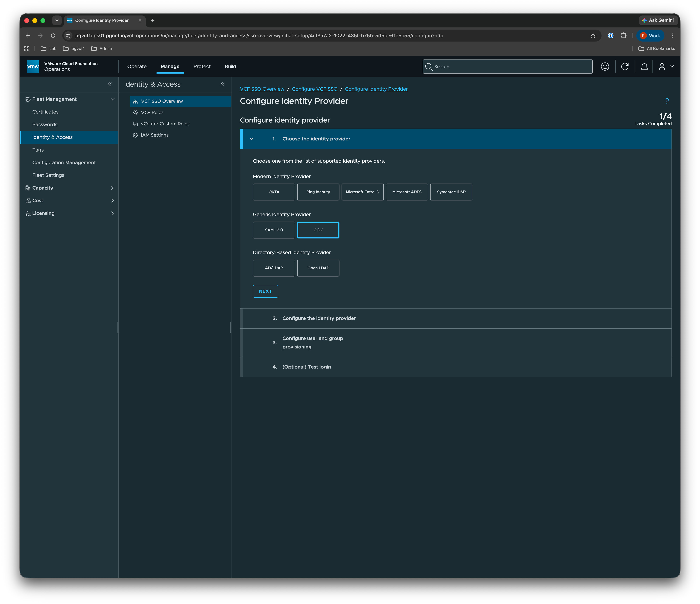Open VCF SSO Overview in side panel
The width and height of the screenshot is (700, 604).
point(180,101)
